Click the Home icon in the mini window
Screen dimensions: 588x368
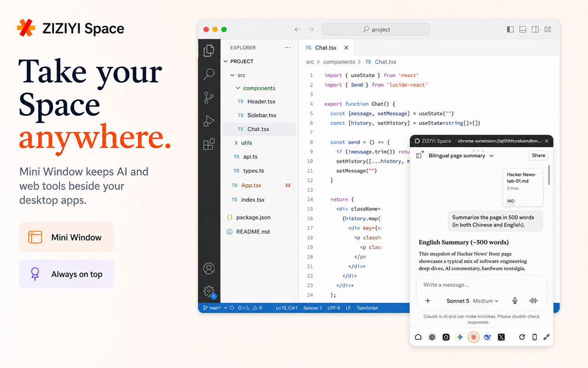pyautogui.click(x=418, y=337)
